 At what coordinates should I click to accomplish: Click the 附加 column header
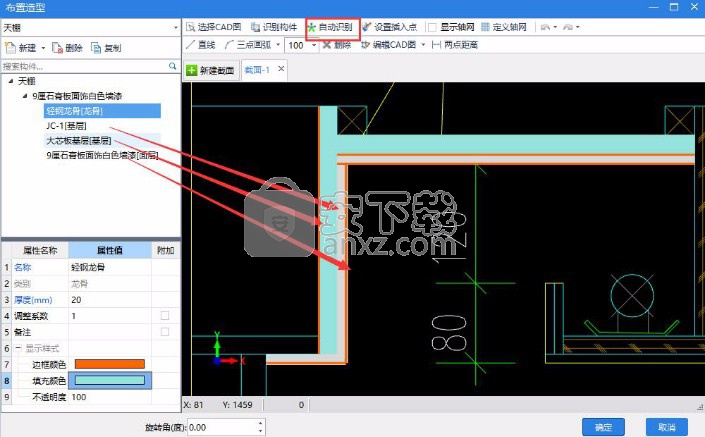click(165, 250)
